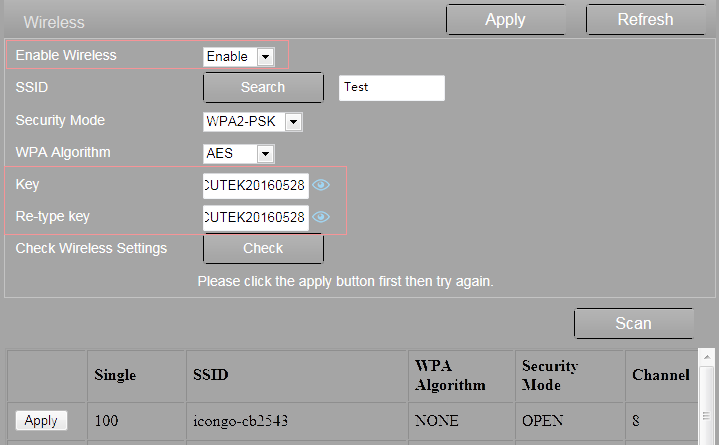
Task: Click scrollbar up arrow in network table
Action: tap(707, 356)
